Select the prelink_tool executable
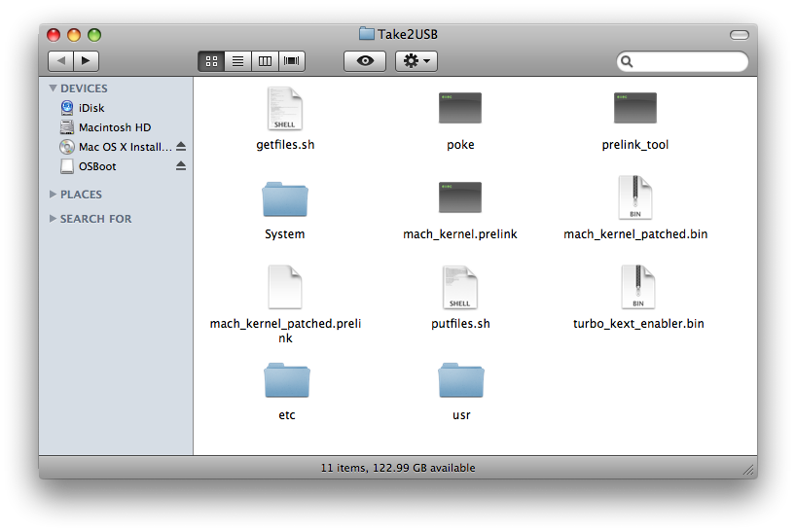Screen dimensions: 796x532 click(x=634, y=109)
